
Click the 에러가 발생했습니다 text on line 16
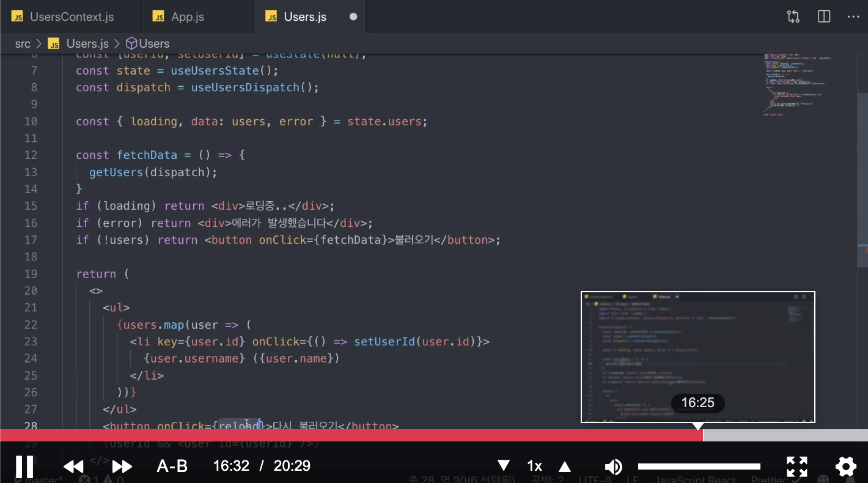click(279, 223)
